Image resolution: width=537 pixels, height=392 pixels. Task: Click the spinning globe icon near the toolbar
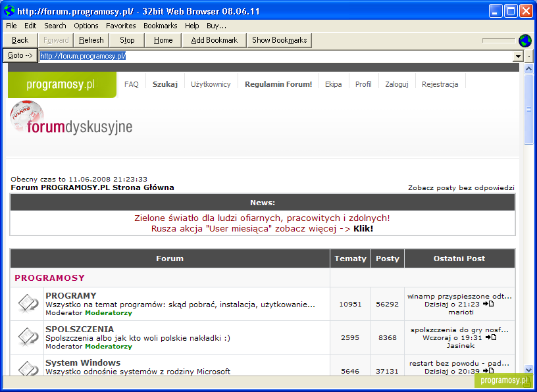[525, 41]
